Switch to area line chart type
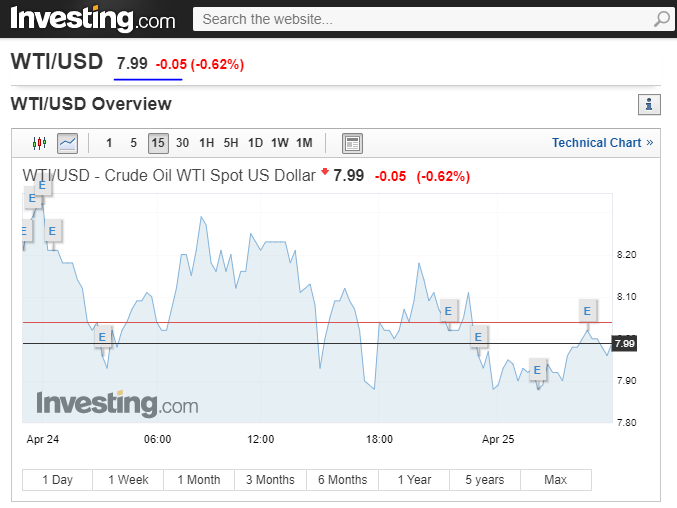Screen dimensions: 677x508 click(x=68, y=143)
